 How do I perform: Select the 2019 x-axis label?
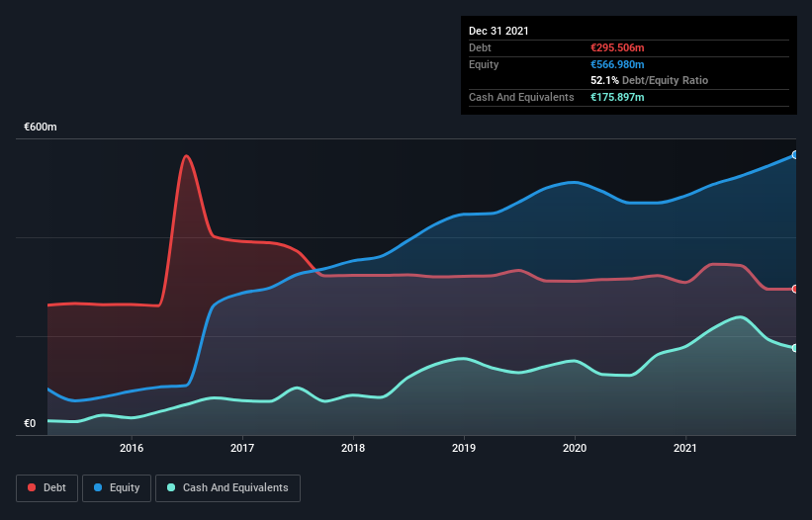464,448
